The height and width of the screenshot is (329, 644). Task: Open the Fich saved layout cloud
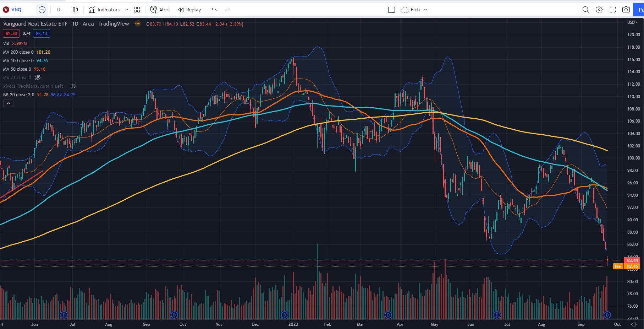point(410,10)
